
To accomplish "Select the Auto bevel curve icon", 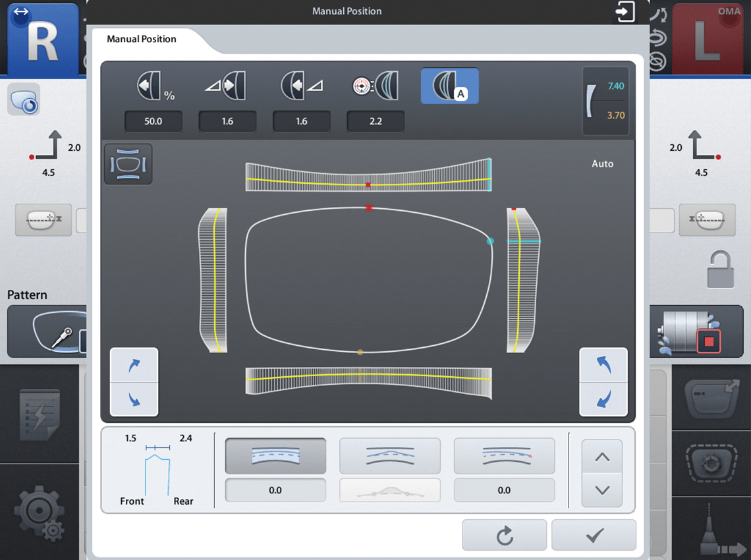I will 449,86.
